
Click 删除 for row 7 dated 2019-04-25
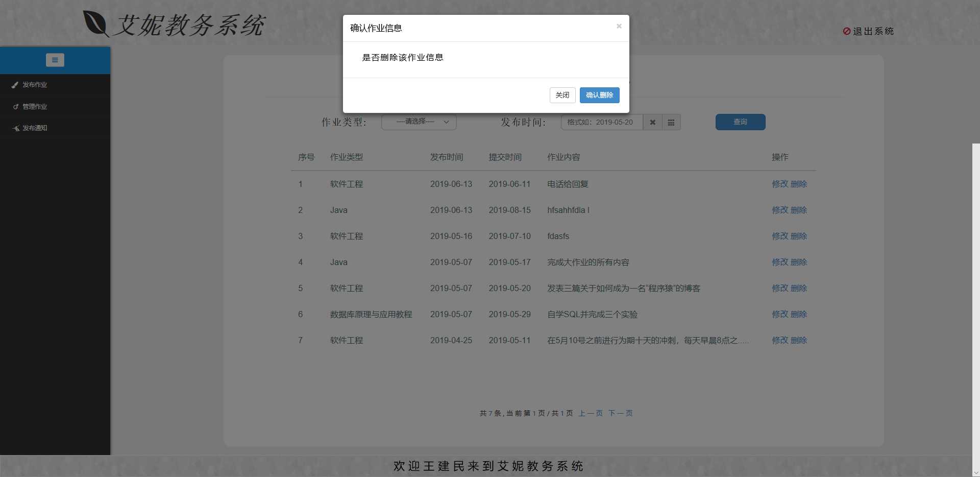coord(799,340)
